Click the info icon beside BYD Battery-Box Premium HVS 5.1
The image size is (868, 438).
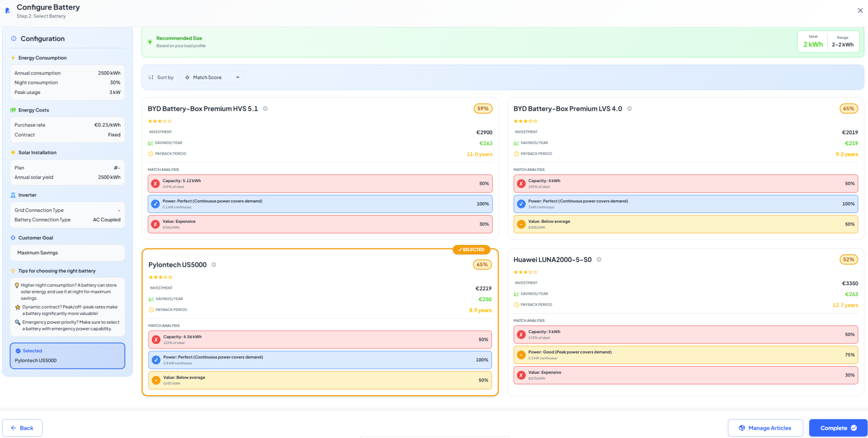(265, 108)
